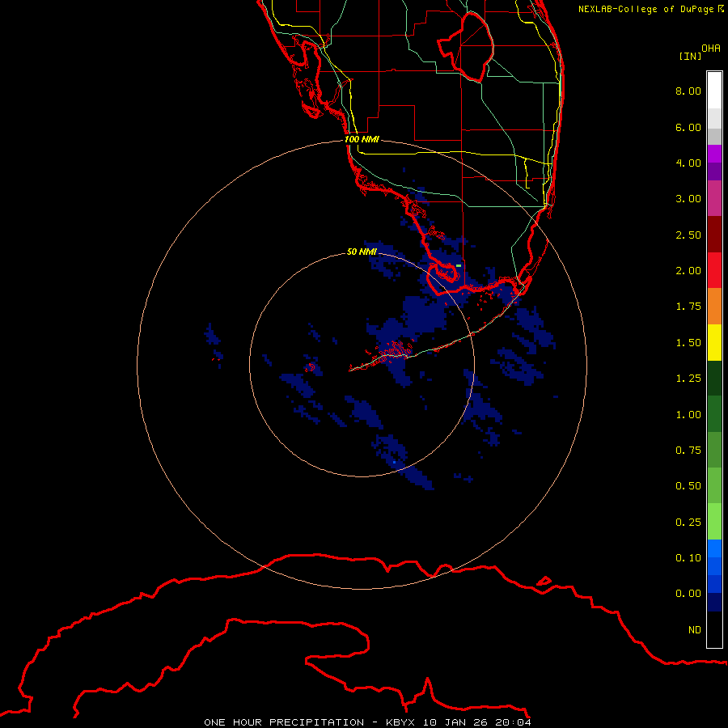Select the 1.50 legend value
728x728 pixels.
click(x=688, y=343)
